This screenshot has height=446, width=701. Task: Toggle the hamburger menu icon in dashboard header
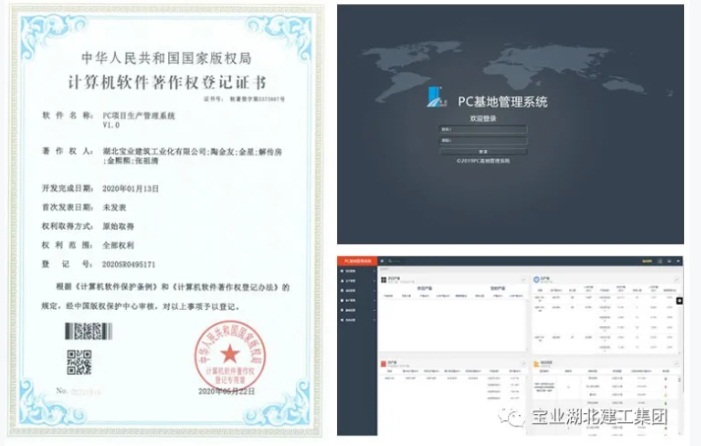point(382,261)
